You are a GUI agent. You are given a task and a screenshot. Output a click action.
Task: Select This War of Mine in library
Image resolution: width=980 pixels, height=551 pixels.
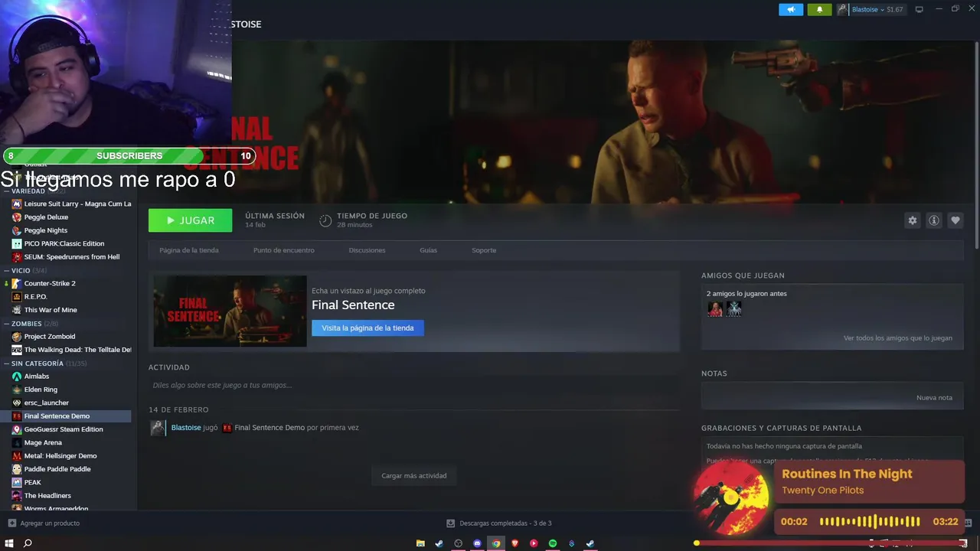pos(51,310)
